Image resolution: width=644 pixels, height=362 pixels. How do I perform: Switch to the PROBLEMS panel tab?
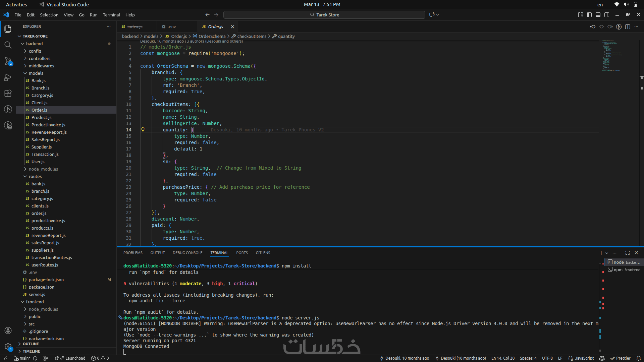133,253
